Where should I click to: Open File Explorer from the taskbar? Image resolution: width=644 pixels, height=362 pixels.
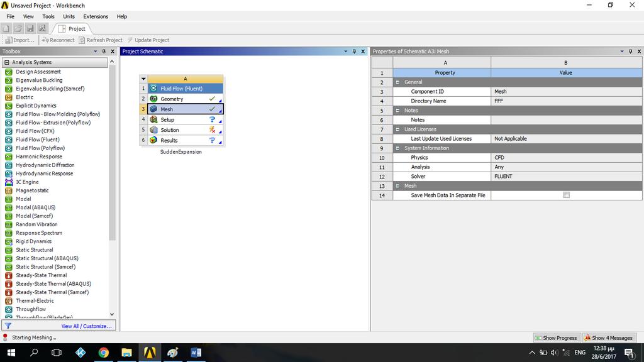(x=126, y=353)
